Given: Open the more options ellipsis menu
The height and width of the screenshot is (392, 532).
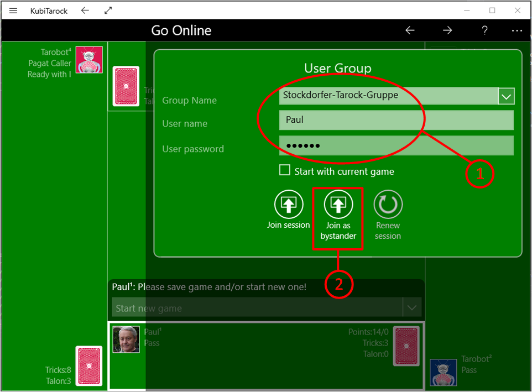Looking at the screenshot, I should pyautogui.click(x=517, y=30).
